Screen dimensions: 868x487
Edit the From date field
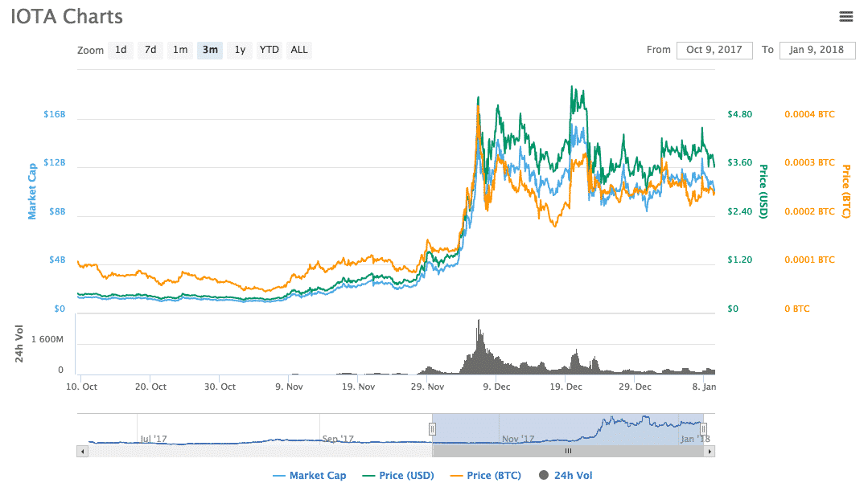[714, 50]
